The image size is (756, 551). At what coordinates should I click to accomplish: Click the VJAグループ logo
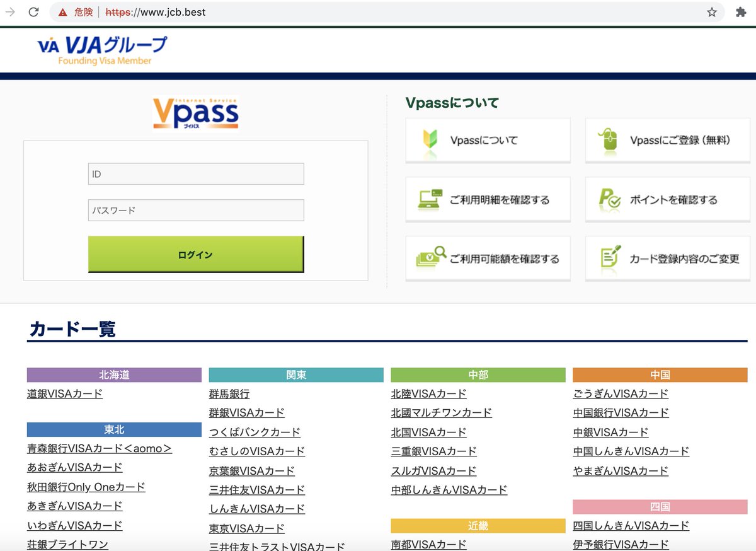coord(102,50)
